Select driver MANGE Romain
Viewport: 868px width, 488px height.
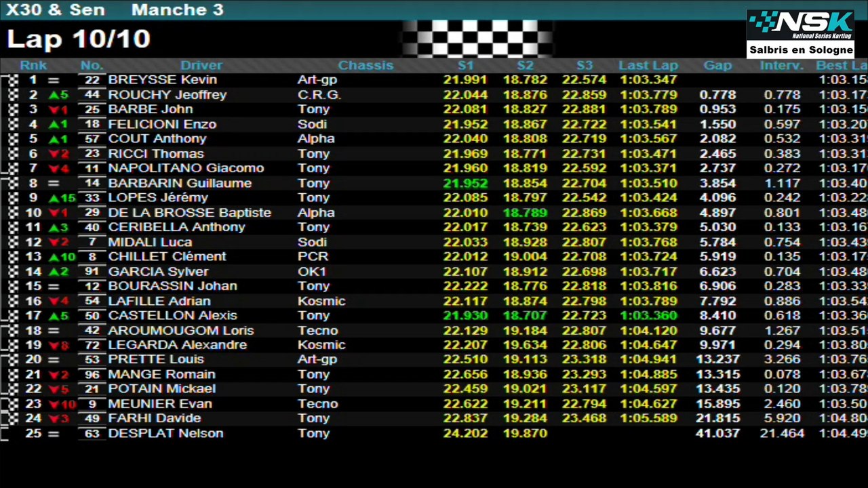(162, 375)
